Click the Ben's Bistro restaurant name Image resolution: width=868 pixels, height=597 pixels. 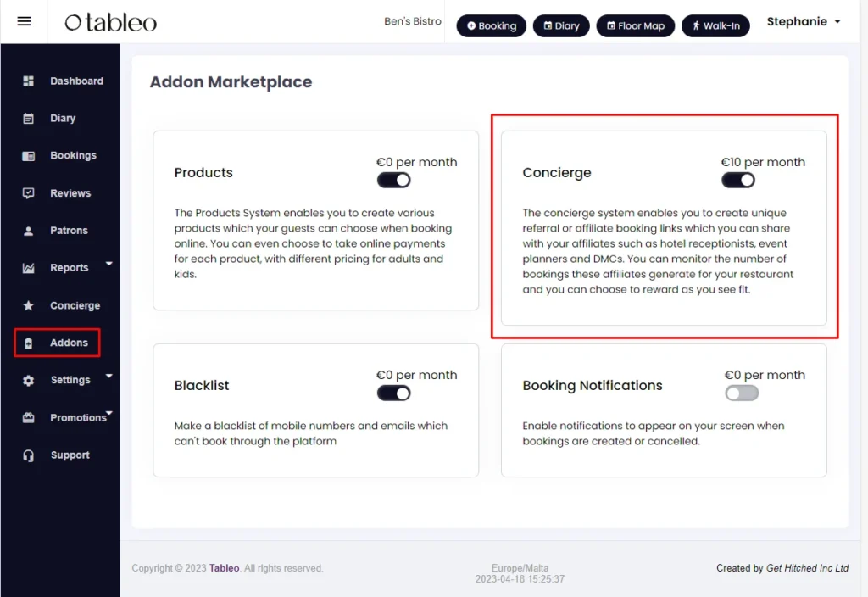[413, 21]
